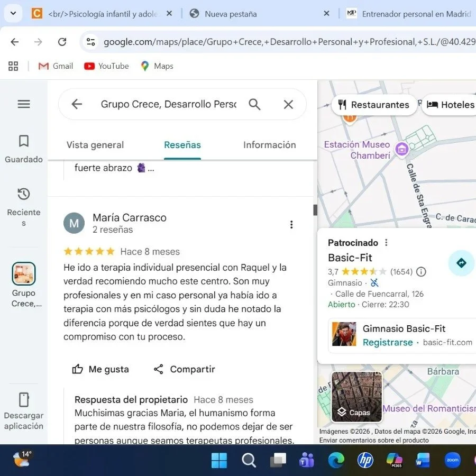
Task: Click the Basic-Fit rating info icon
Action: [x=421, y=272]
